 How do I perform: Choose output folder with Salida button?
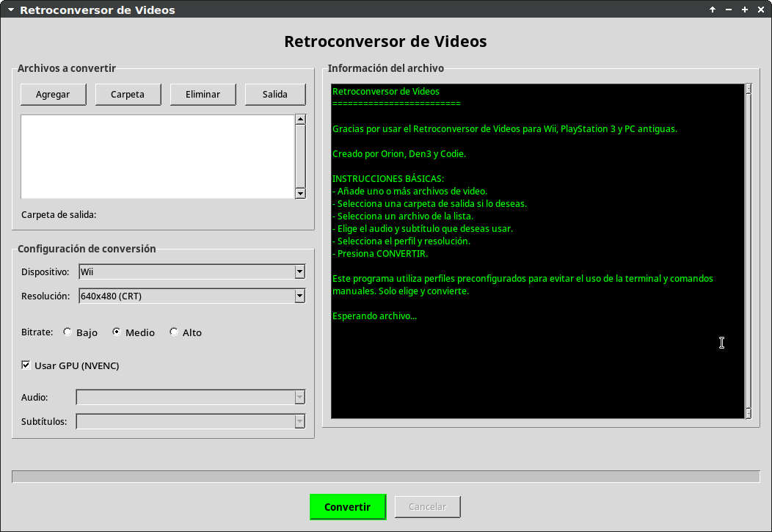tap(275, 94)
